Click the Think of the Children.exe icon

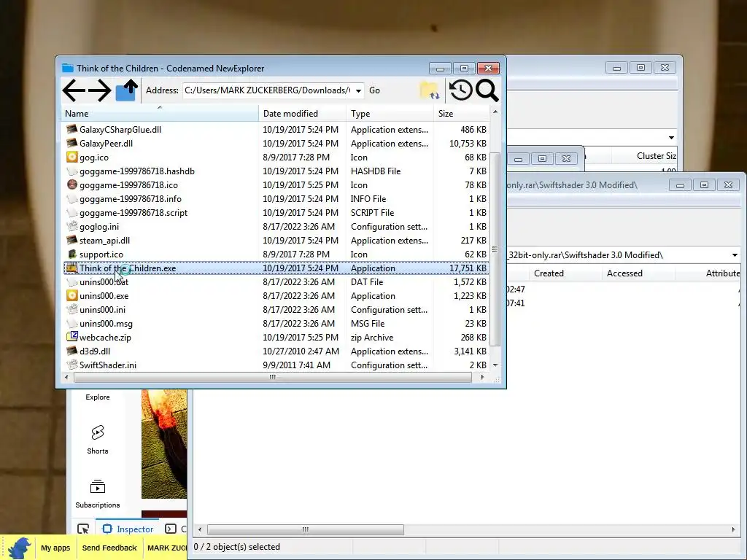(72, 268)
